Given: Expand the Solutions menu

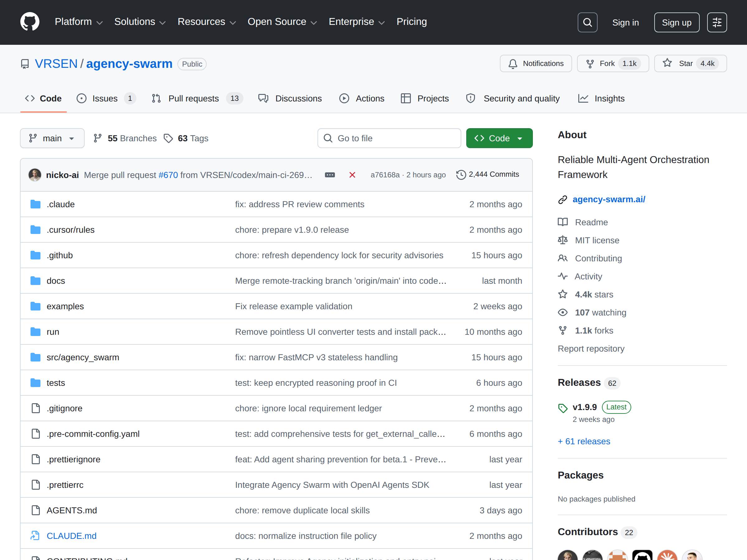Looking at the screenshot, I should click(x=140, y=22).
